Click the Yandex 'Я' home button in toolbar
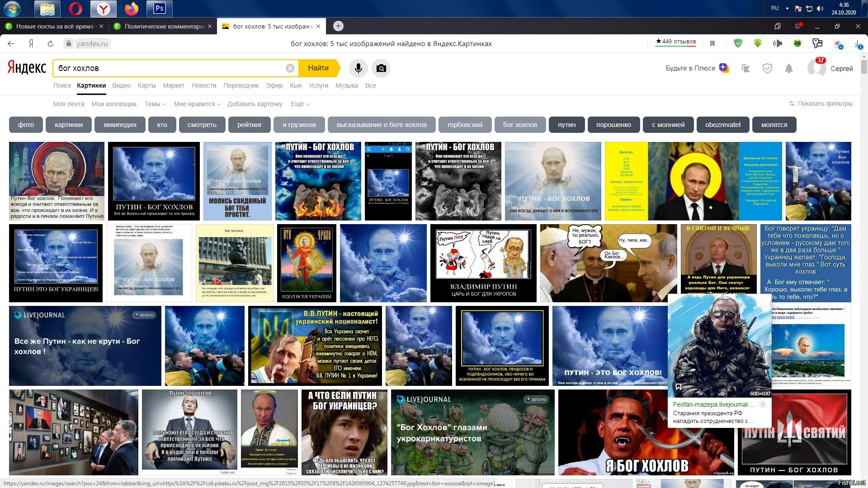Image resolution: width=868 pixels, height=488 pixels. 31,43
